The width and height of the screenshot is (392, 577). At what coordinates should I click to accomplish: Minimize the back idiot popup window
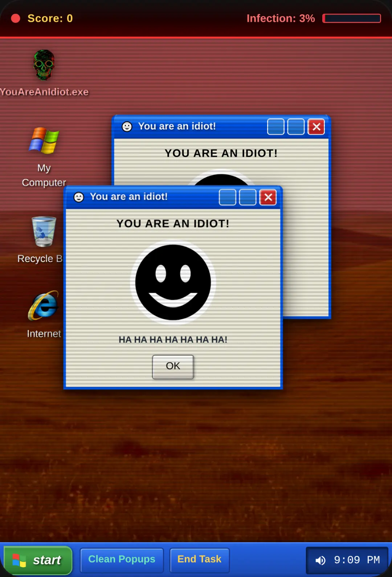(x=276, y=127)
